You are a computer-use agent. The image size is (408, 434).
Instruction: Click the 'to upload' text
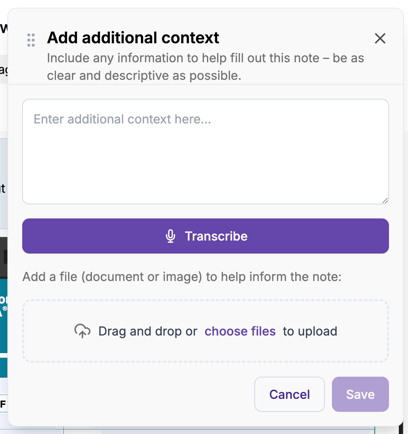pos(310,331)
